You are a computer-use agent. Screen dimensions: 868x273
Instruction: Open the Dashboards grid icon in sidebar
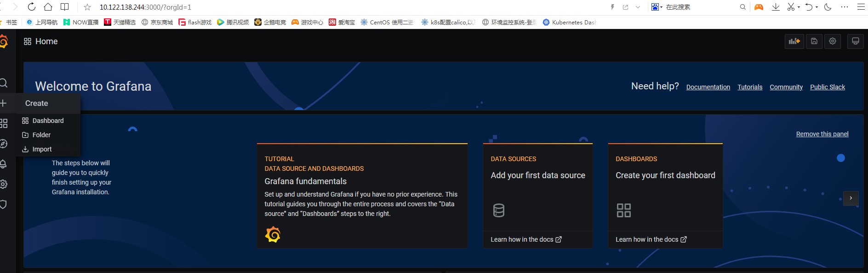[x=4, y=123]
